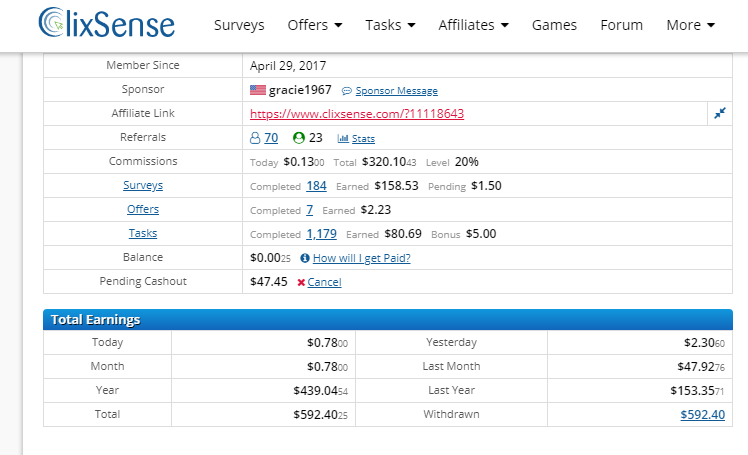The height and width of the screenshot is (455, 748).
Task: Click the $158.53 surveys earned value
Action: pos(396,186)
